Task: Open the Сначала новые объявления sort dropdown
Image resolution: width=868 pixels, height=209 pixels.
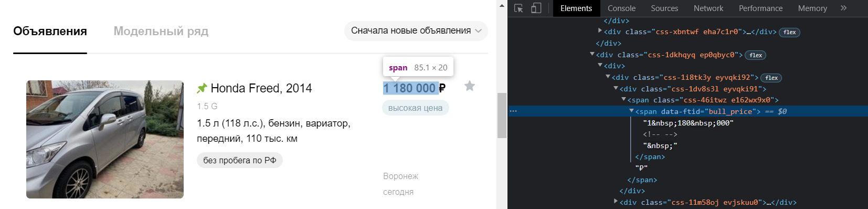Action: [x=416, y=30]
